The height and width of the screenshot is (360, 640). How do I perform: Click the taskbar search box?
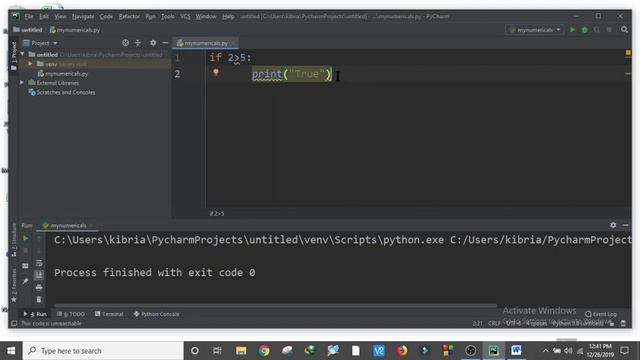click(x=103, y=351)
